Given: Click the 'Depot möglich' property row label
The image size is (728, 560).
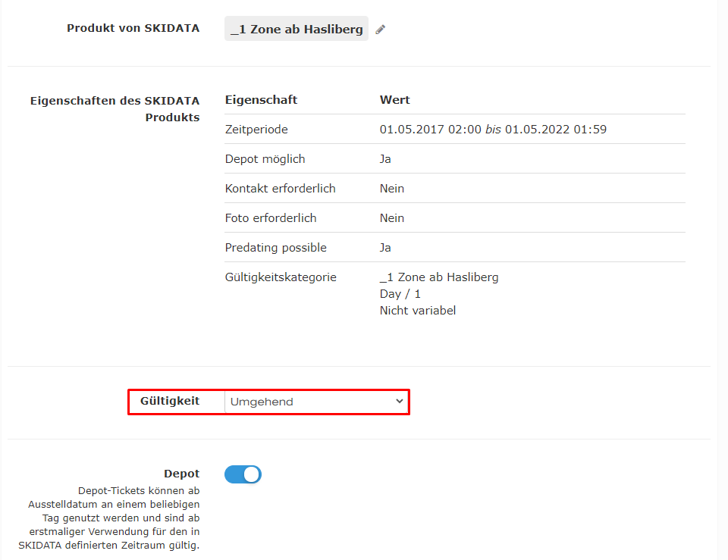Looking at the screenshot, I should pyautogui.click(x=265, y=159).
